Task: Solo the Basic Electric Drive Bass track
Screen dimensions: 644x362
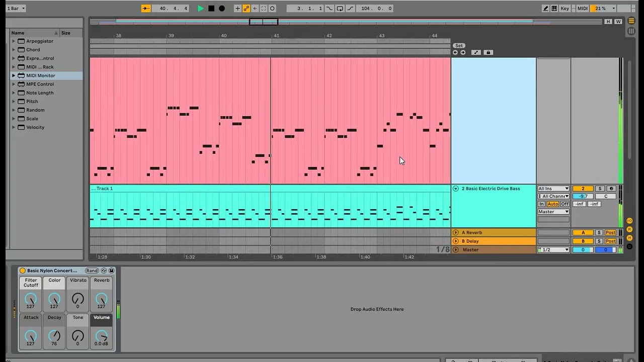Action: point(600,189)
